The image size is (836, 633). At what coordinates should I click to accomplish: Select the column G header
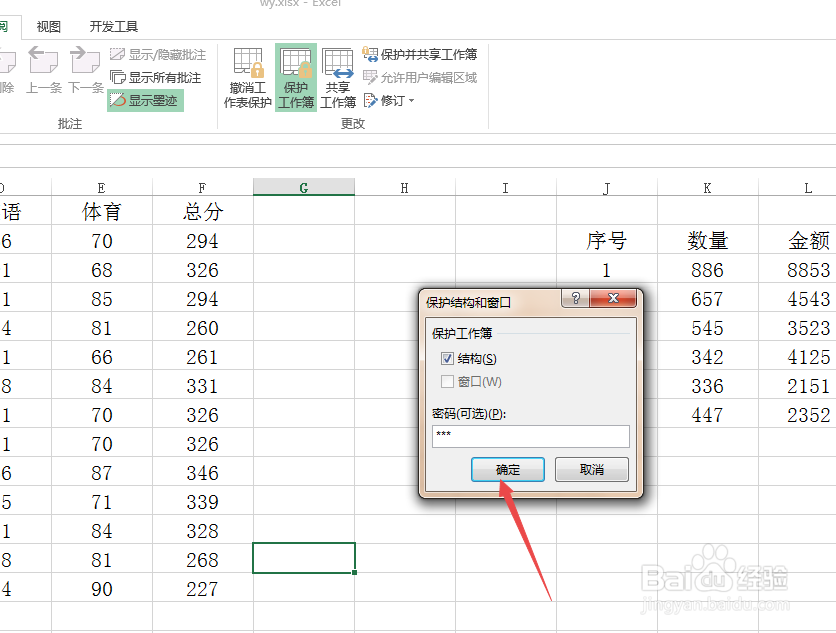coord(303,186)
